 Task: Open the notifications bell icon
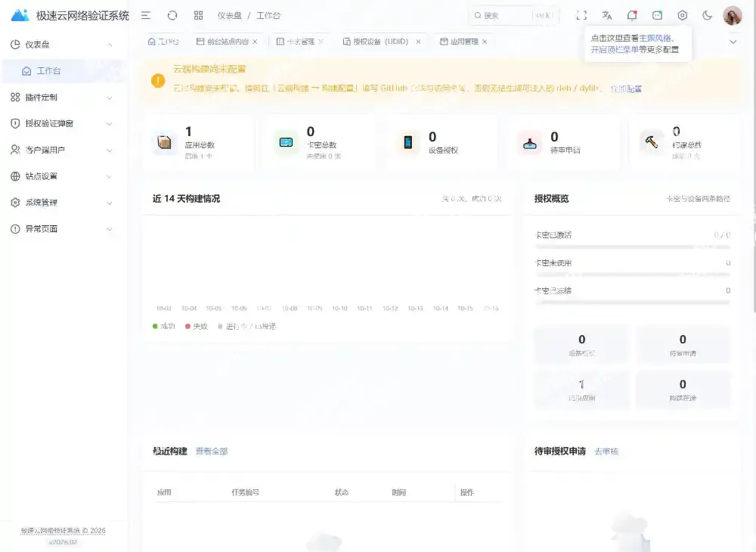click(632, 15)
